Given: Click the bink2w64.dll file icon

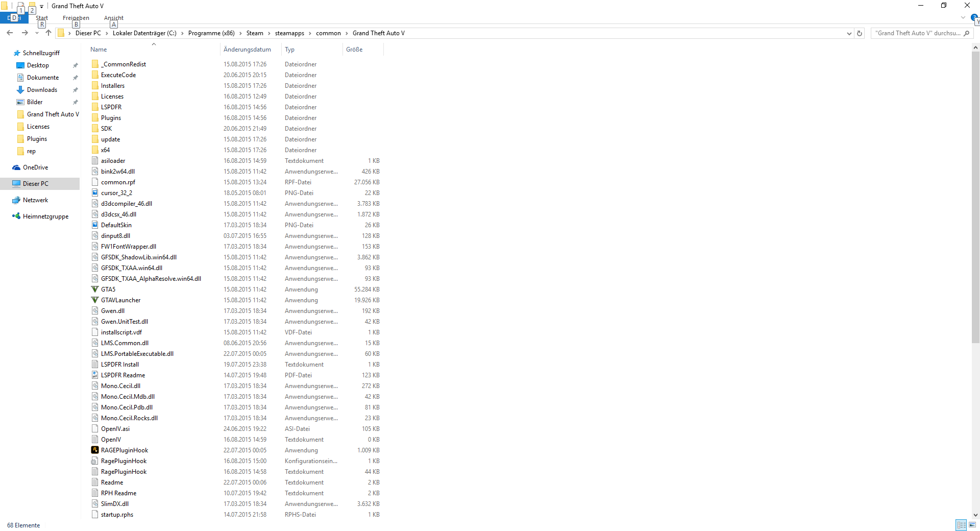Looking at the screenshot, I should tap(95, 172).
